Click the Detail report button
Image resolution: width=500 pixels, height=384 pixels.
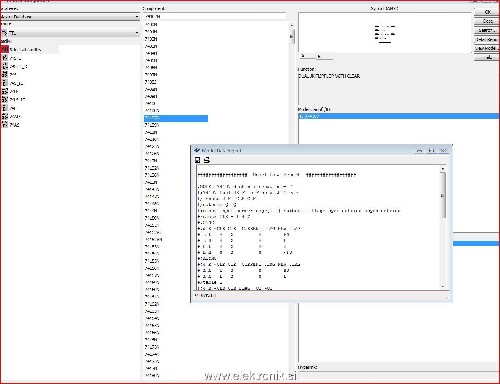(x=487, y=39)
